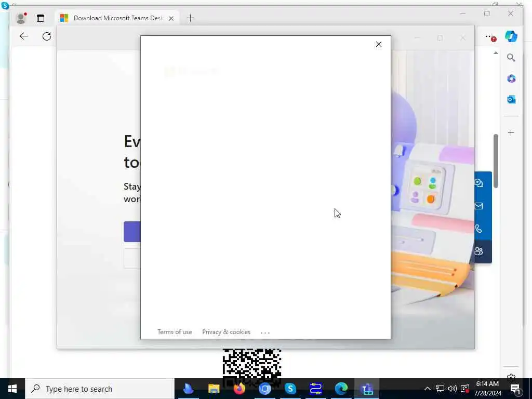532x399 pixels.
Task: Click the scrollbar up arrow
Action: point(496,53)
